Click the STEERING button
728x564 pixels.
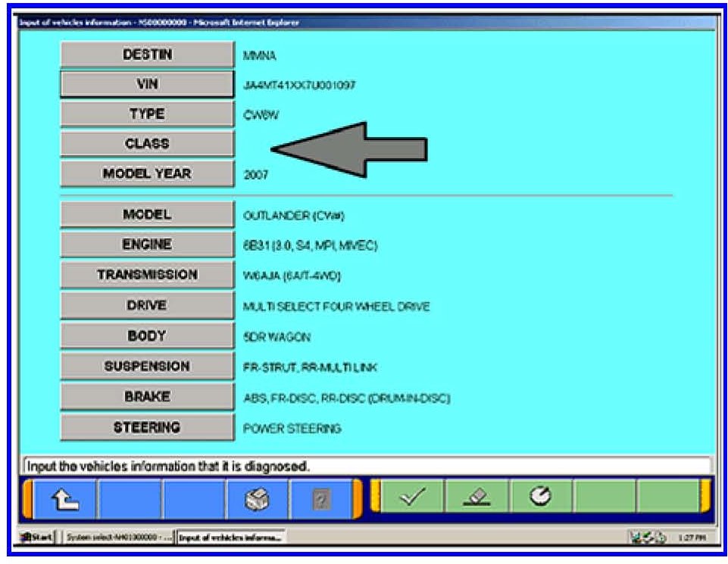pos(147,428)
